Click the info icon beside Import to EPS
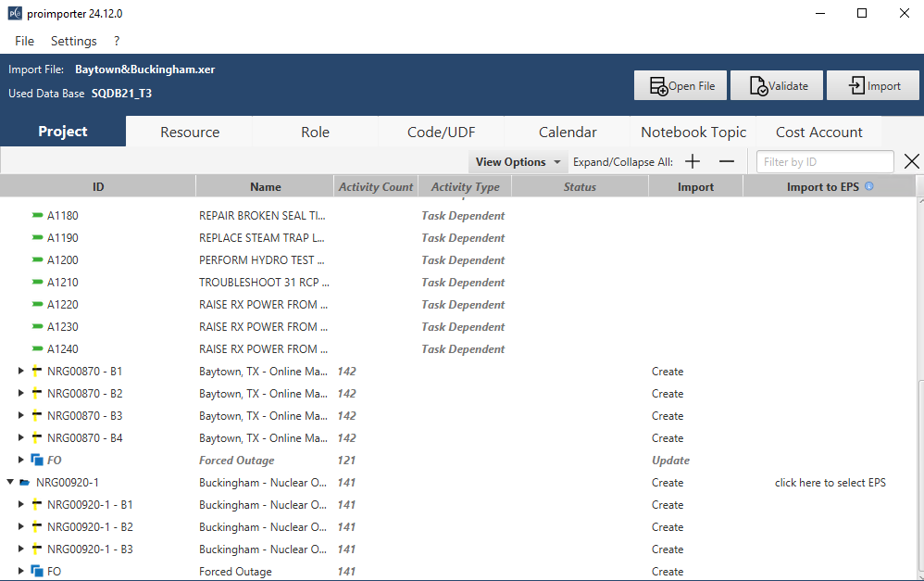This screenshot has height=581, width=924. 868,186
